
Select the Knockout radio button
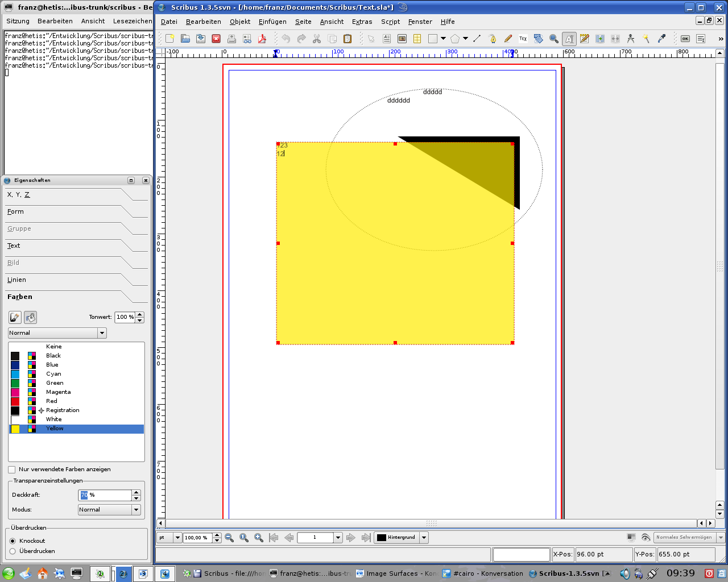tap(13, 541)
